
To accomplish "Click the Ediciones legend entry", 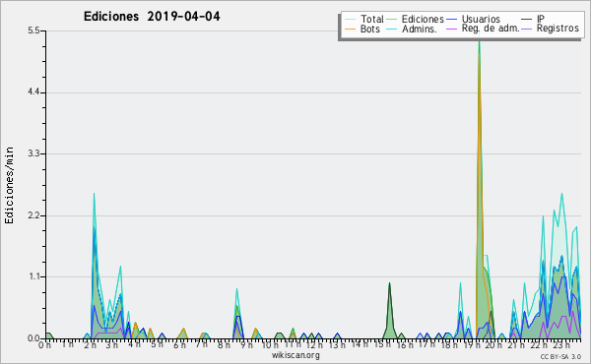I will coord(416,19).
